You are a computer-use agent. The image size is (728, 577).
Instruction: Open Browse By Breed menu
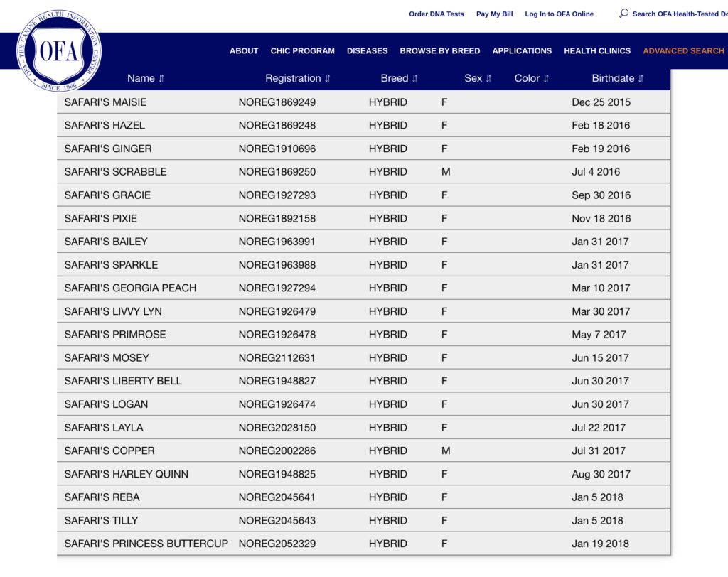click(439, 50)
